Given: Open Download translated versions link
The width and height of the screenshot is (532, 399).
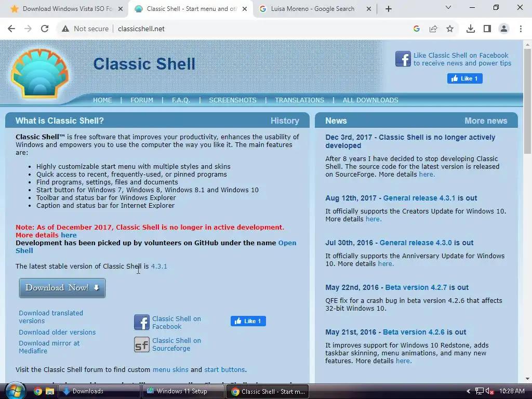Looking at the screenshot, I should [51, 317].
